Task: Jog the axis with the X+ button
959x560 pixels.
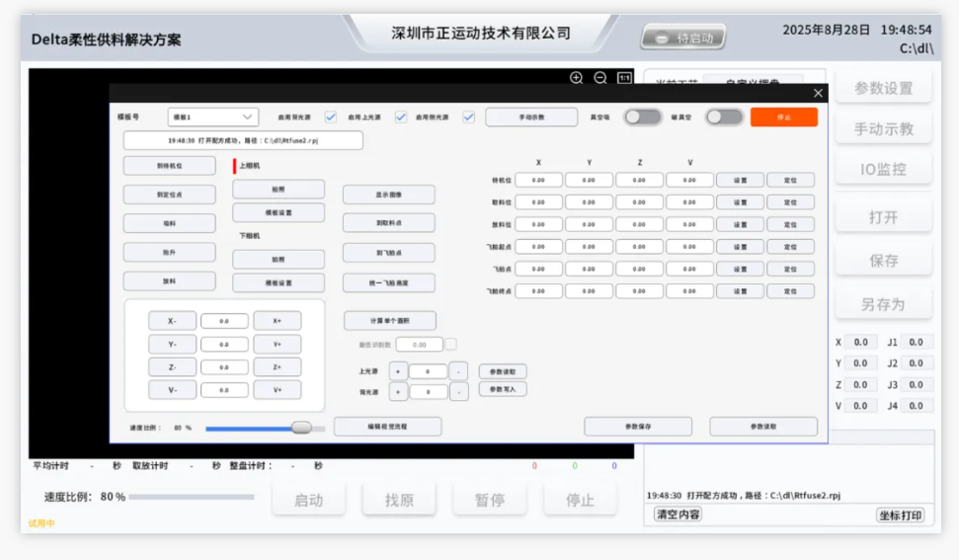Action: coord(278,320)
